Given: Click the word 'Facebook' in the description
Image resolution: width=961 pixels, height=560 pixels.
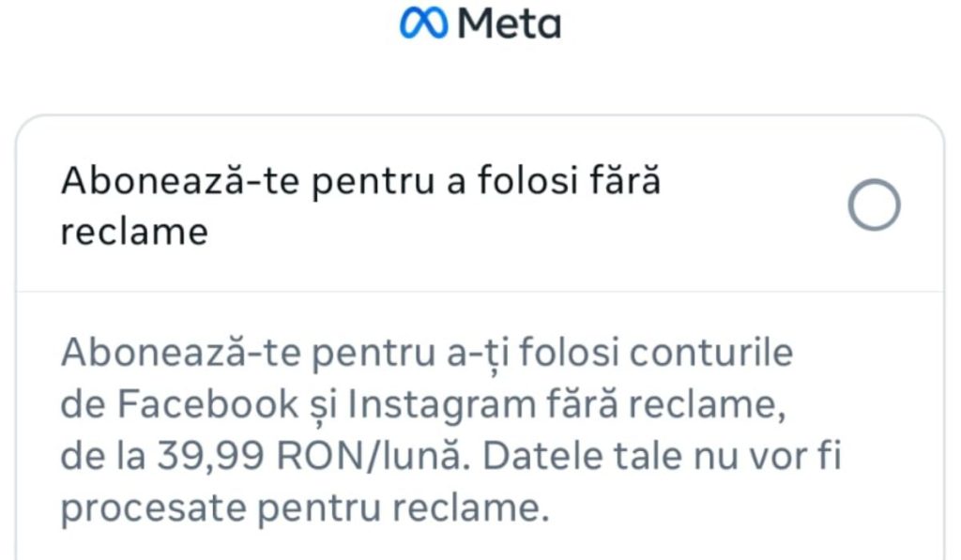Looking at the screenshot, I should [x=207, y=404].
